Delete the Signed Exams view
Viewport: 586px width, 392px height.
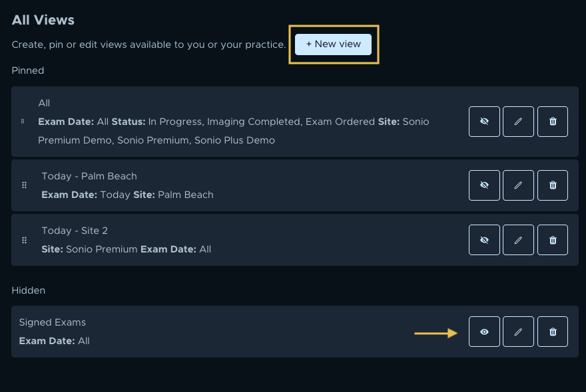pos(552,332)
